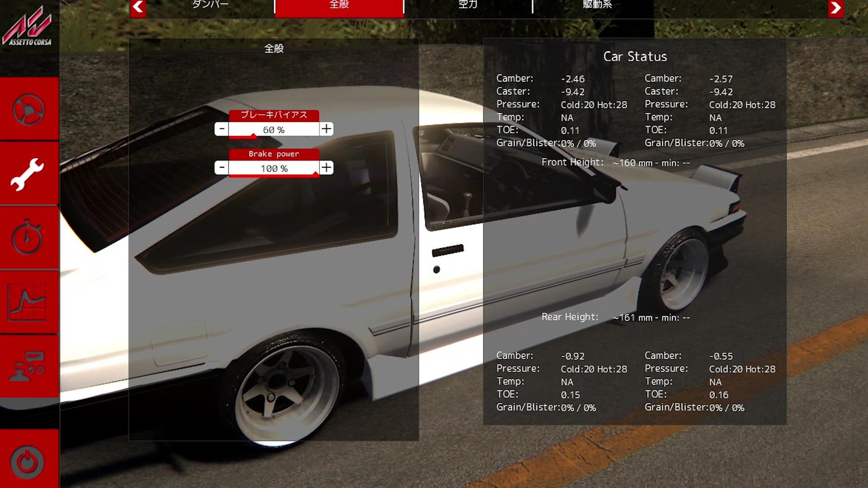Select the 全般 tab
Screen dimensions: 868x488
click(x=339, y=6)
